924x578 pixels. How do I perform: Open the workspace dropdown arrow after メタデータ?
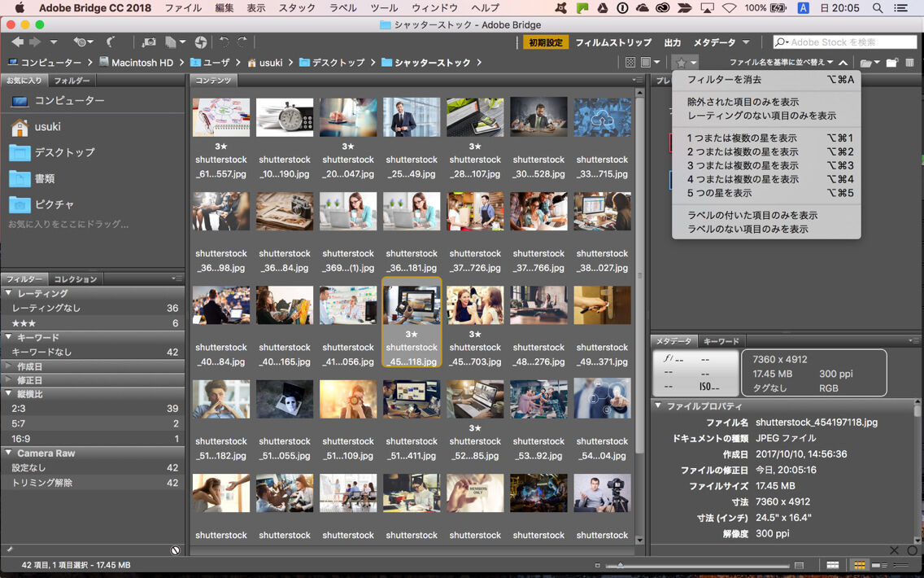[x=746, y=42]
